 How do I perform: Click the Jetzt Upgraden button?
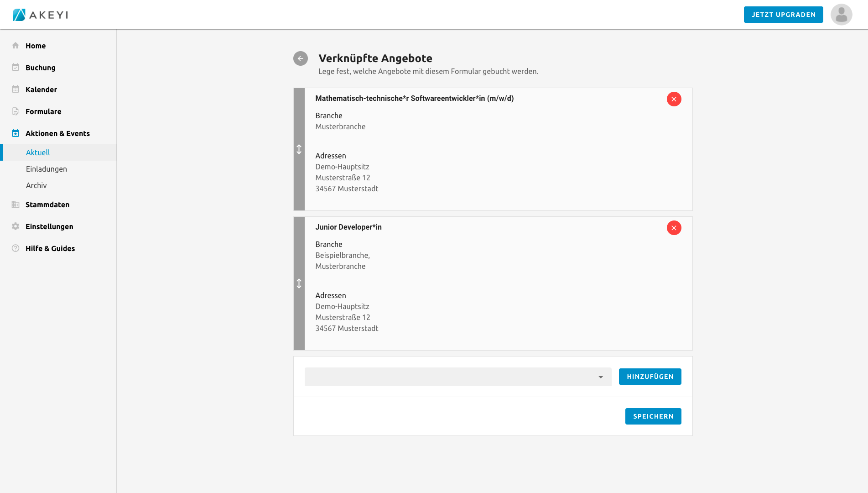click(x=783, y=15)
